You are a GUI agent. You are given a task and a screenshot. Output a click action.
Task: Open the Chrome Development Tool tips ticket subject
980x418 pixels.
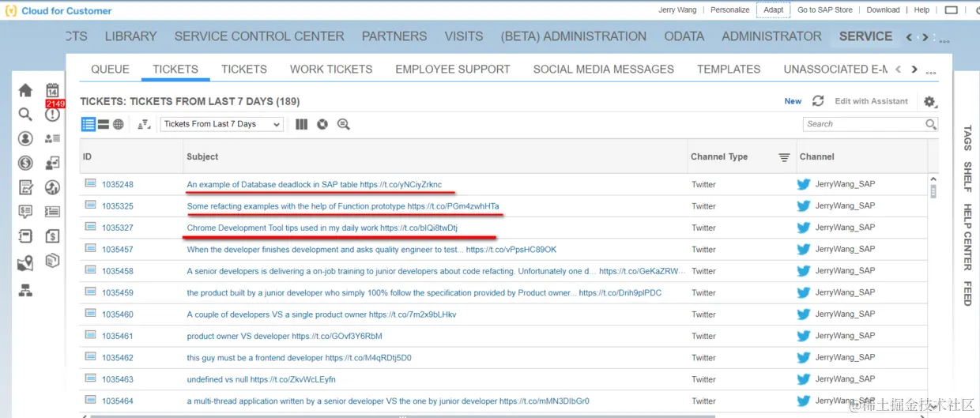[322, 228]
